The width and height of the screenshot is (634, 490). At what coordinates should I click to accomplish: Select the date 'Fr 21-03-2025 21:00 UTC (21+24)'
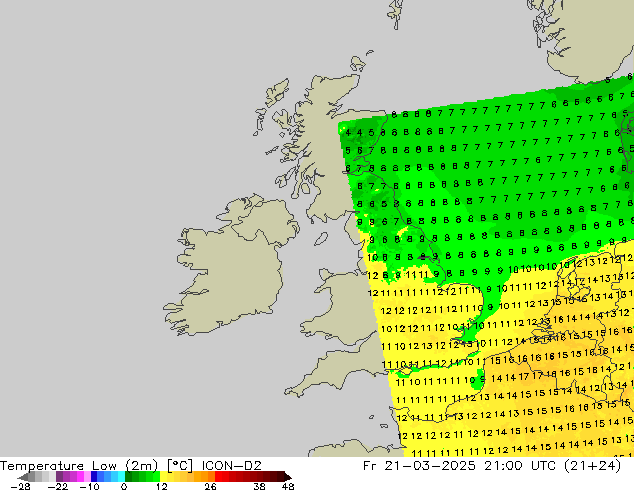tap(492, 466)
